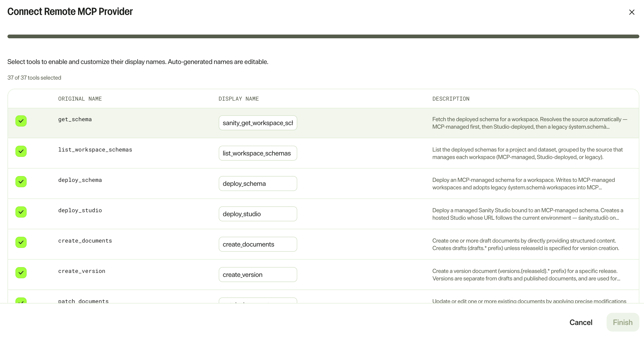644x339 pixels.
Task: Uncheck the list_workspace_schemas tool checkbox
Action: click(21, 151)
